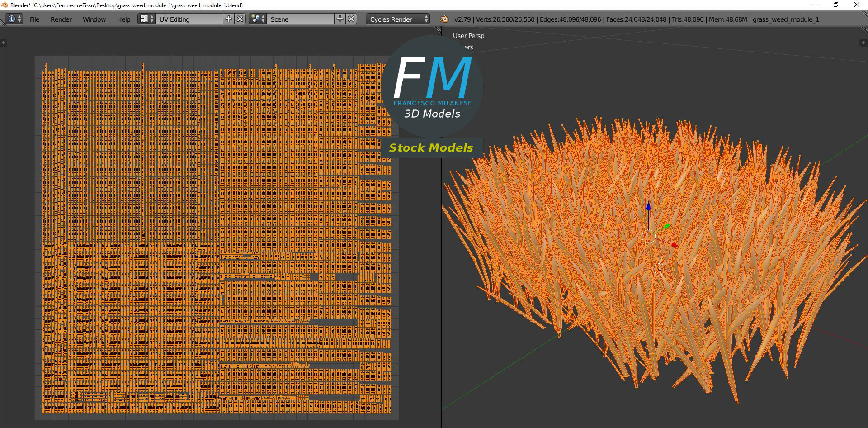Add a new scene with plus icon
The image size is (868, 428).
click(340, 19)
